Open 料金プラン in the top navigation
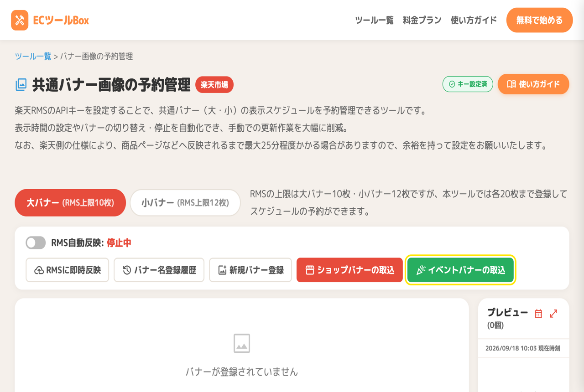This screenshot has width=584, height=392. click(x=422, y=20)
